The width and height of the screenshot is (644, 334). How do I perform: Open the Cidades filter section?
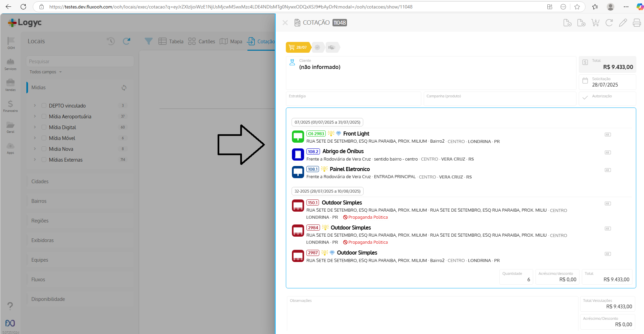[40, 182]
